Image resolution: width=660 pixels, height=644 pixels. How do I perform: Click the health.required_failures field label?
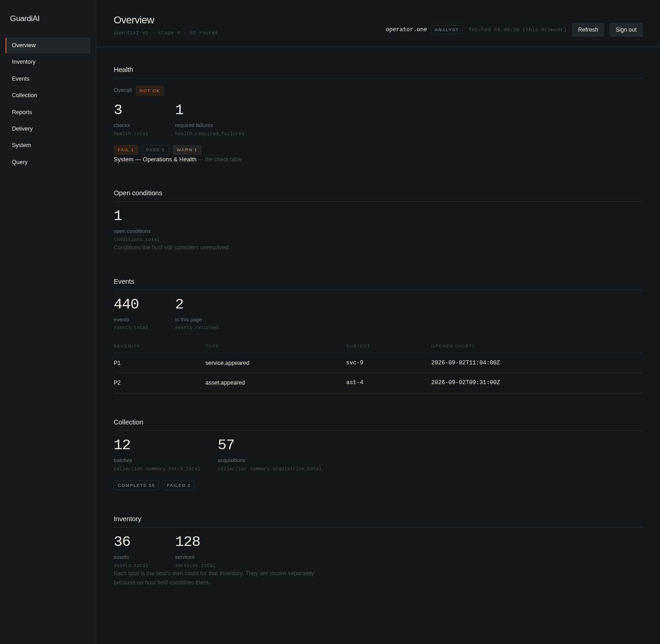point(209,134)
